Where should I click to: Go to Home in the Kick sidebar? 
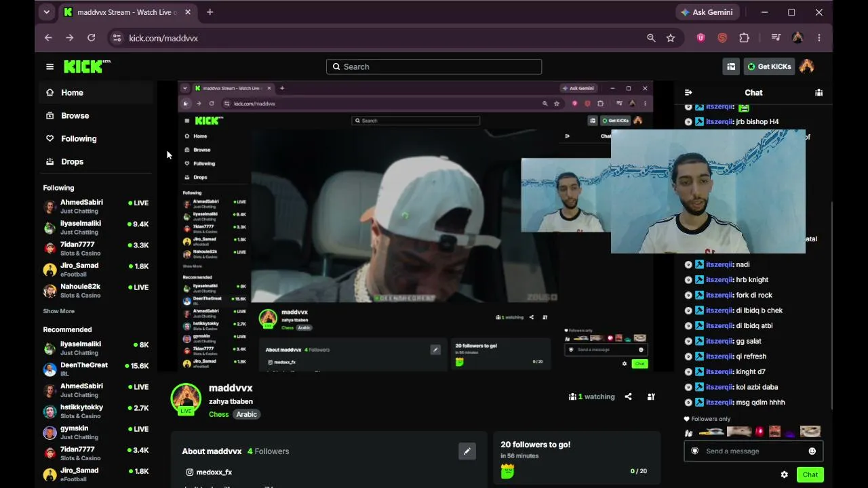point(97,93)
